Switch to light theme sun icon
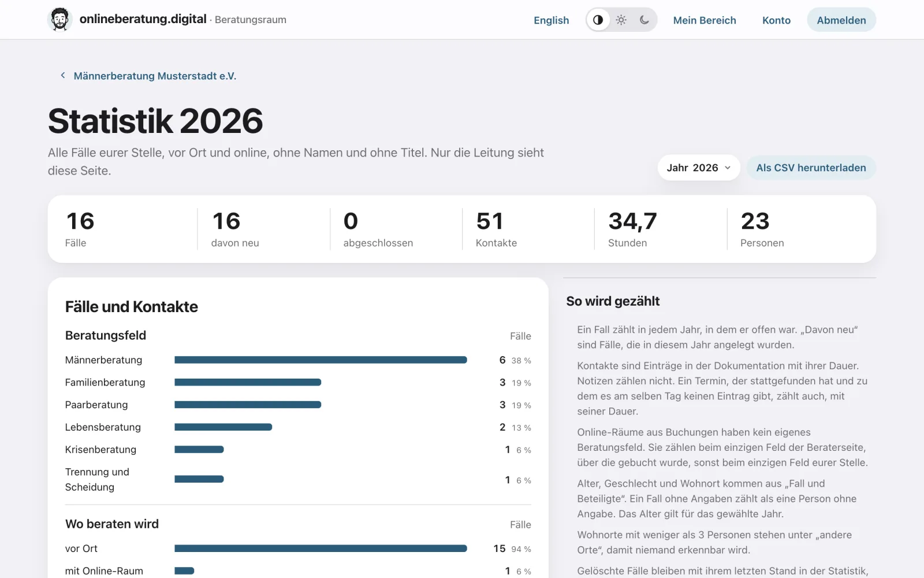Viewport: 924px width, 578px height. pyautogui.click(x=621, y=20)
